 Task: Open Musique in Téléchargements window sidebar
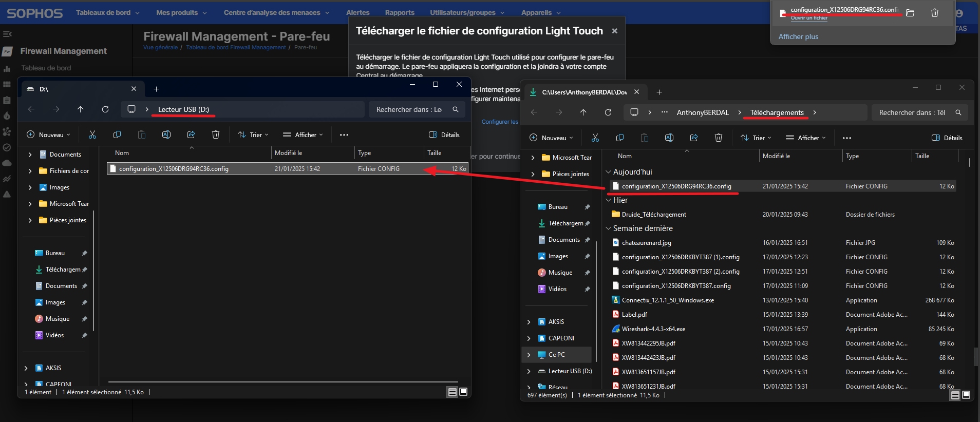[x=560, y=273]
